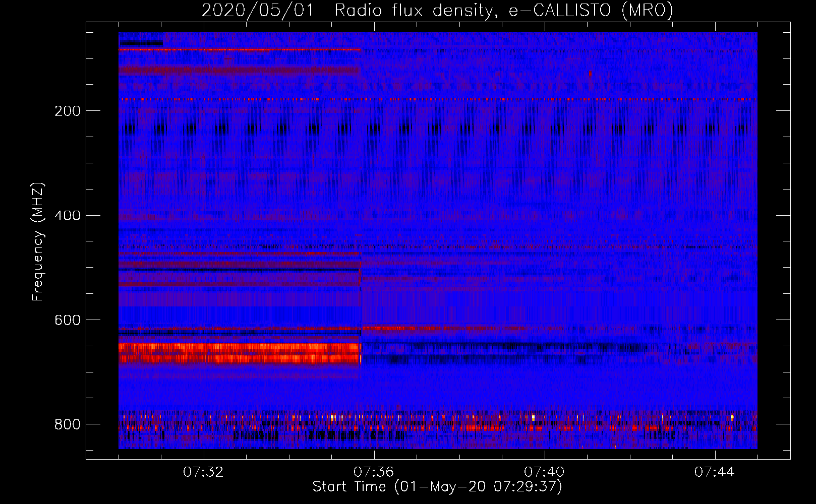Click the 07:36 time tick label

[x=374, y=472]
